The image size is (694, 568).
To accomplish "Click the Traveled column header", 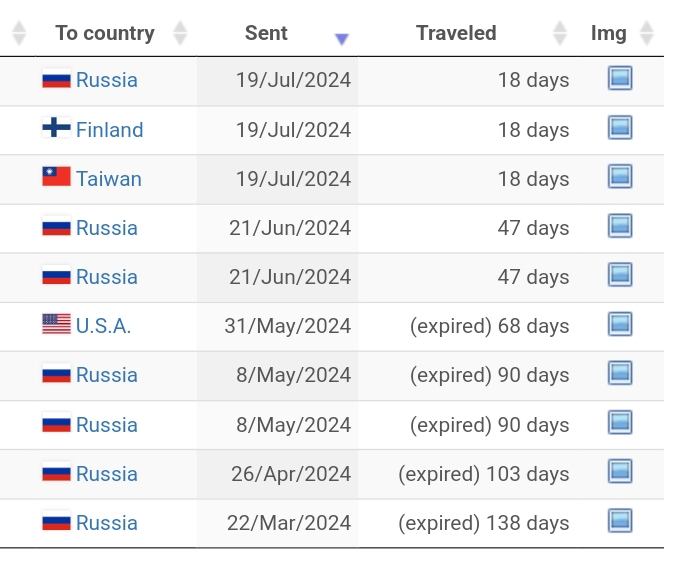I will [456, 33].
